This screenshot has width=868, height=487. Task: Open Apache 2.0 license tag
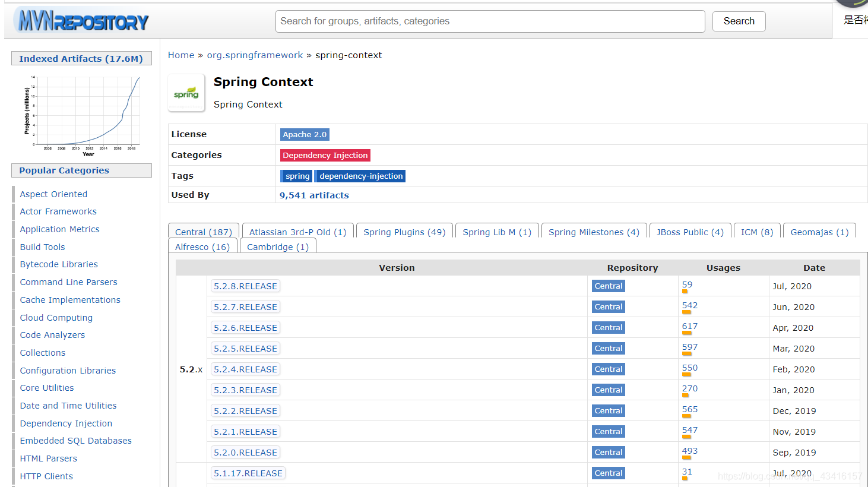click(305, 135)
